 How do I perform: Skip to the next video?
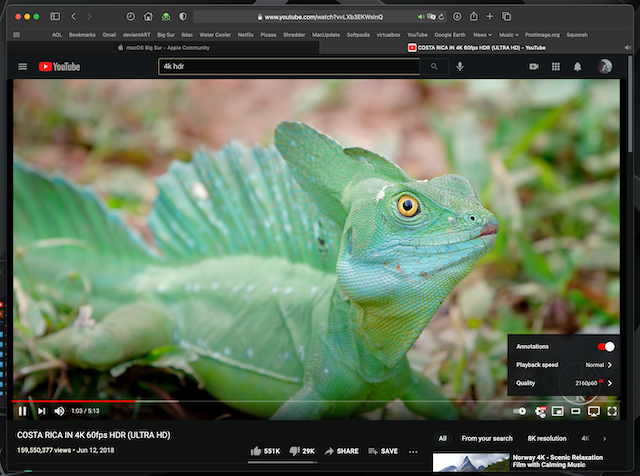point(41,411)
